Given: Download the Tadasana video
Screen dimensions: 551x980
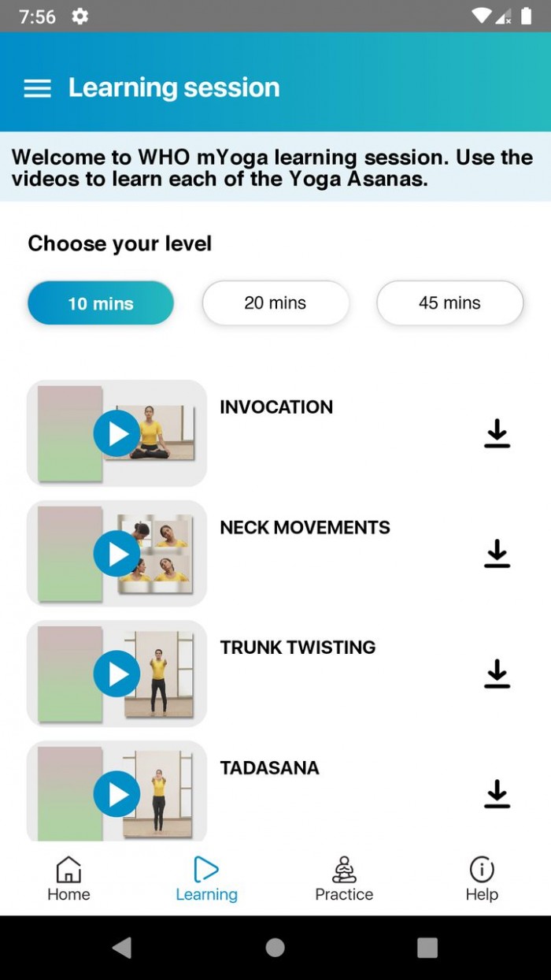Looking at the screenshot, I should point(497,794).
